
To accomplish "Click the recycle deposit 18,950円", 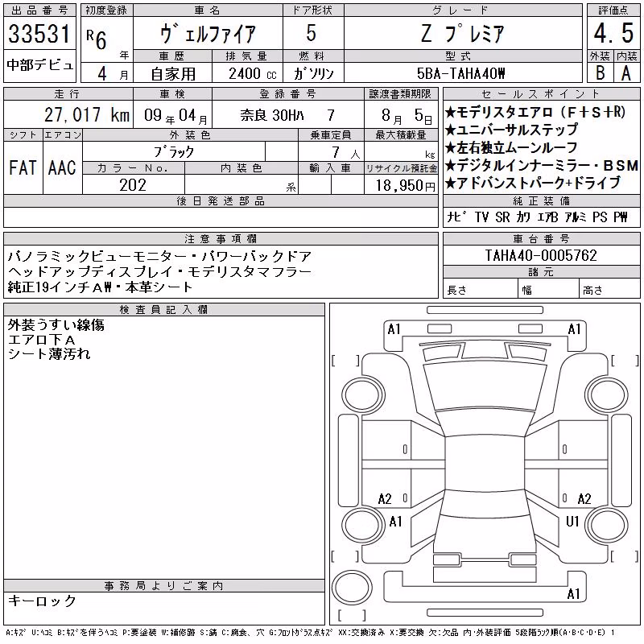I will click(405, 185).
